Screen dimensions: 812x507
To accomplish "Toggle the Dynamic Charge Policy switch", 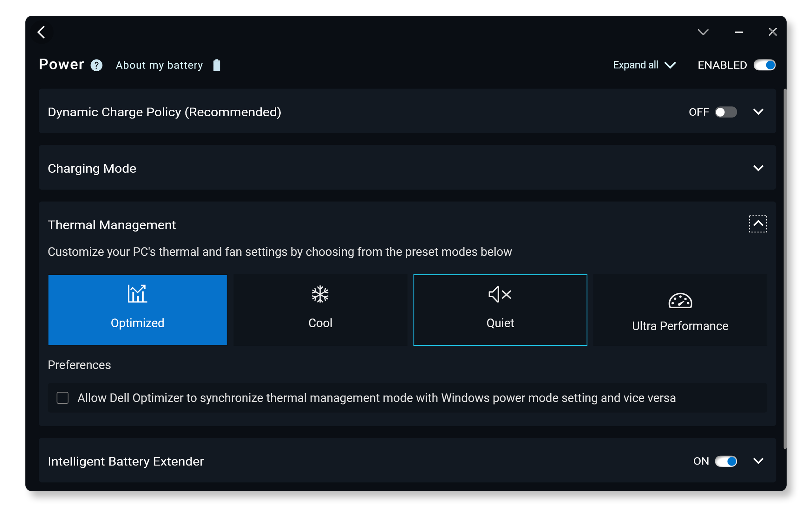I will [727, 112].
